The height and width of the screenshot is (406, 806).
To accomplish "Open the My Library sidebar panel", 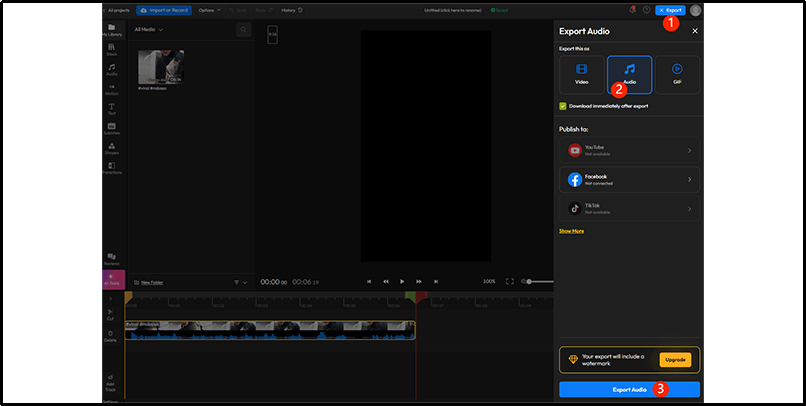I will click(x=112, y=30).
